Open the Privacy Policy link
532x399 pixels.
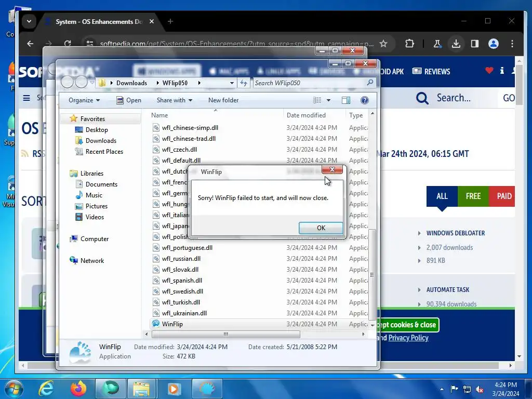tap(408, 338)
